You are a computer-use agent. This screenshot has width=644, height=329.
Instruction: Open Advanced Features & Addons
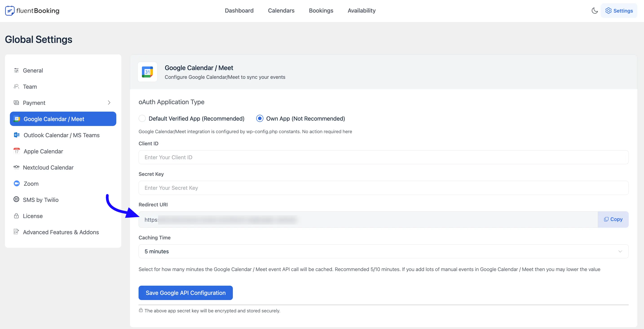63,232
